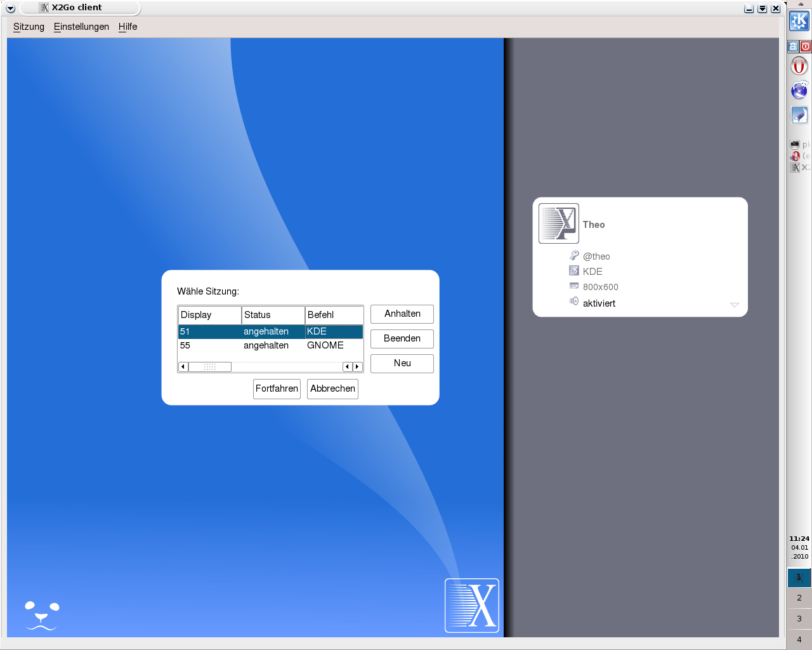The image size is (812, 650).
Task: Click the Anhalten button
Action: click(x=402, y=314)
